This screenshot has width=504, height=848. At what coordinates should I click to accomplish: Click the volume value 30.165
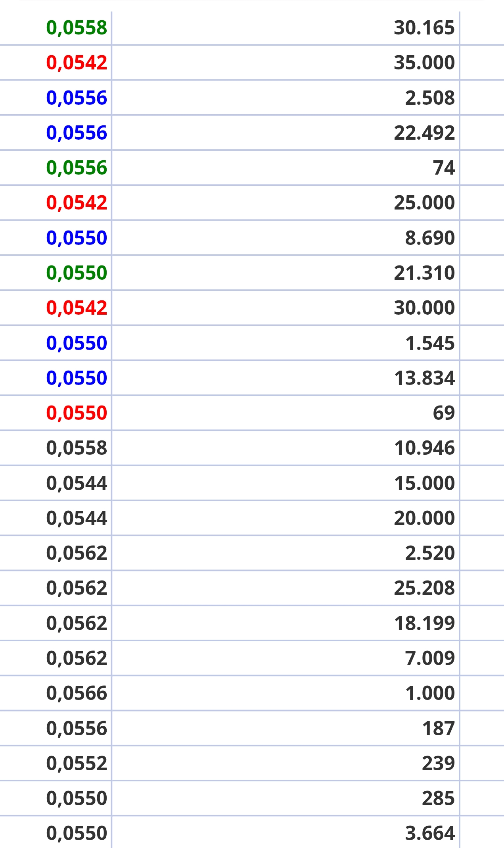click(x=424, y=28)
